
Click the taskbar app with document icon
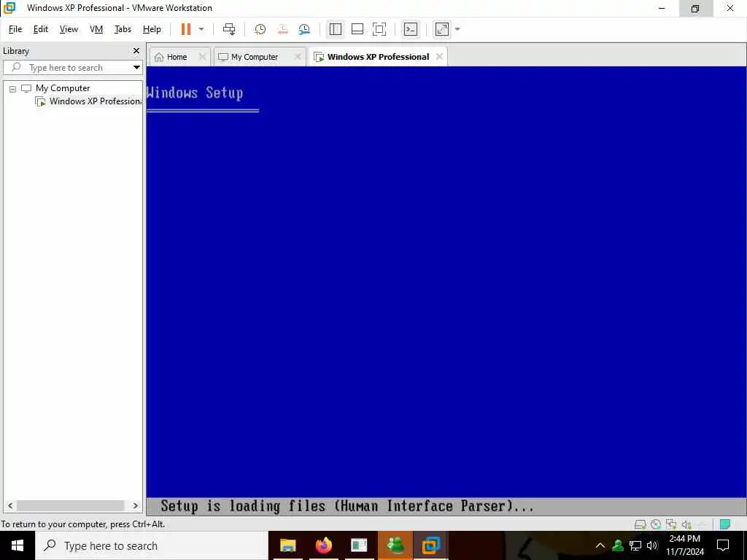click(x=359, y=545)
